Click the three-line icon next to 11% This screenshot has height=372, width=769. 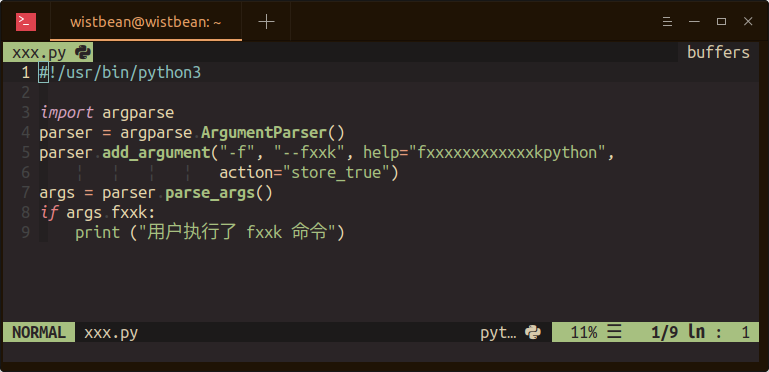click(x=614, y=333)
